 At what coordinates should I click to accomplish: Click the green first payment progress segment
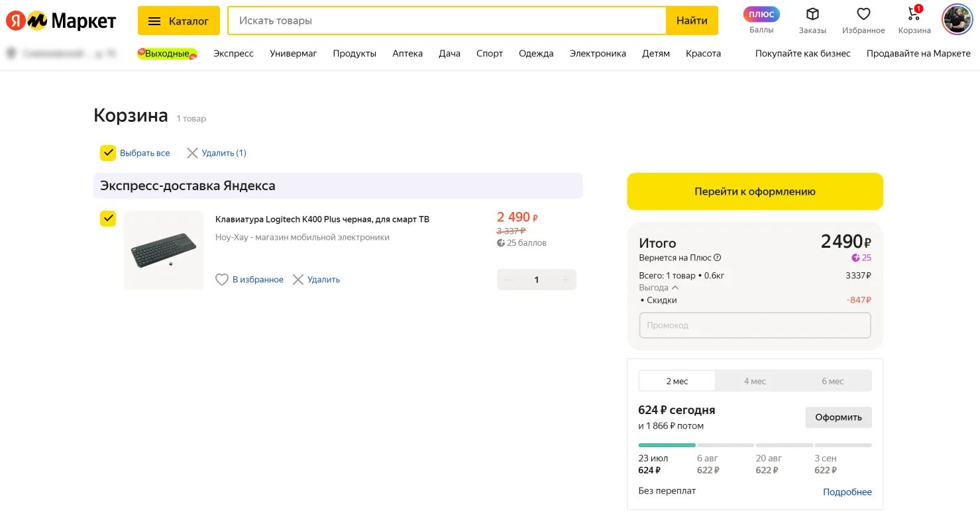[x=667, y=445]
